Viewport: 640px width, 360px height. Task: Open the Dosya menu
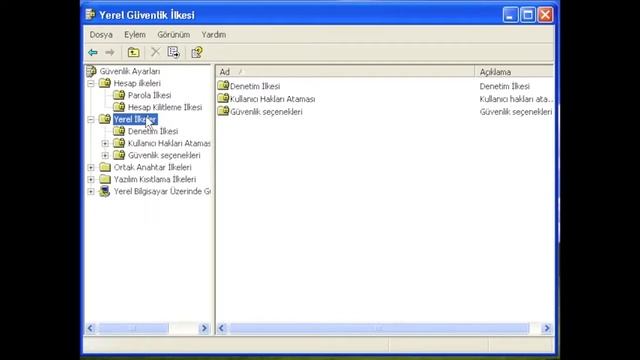101,35
